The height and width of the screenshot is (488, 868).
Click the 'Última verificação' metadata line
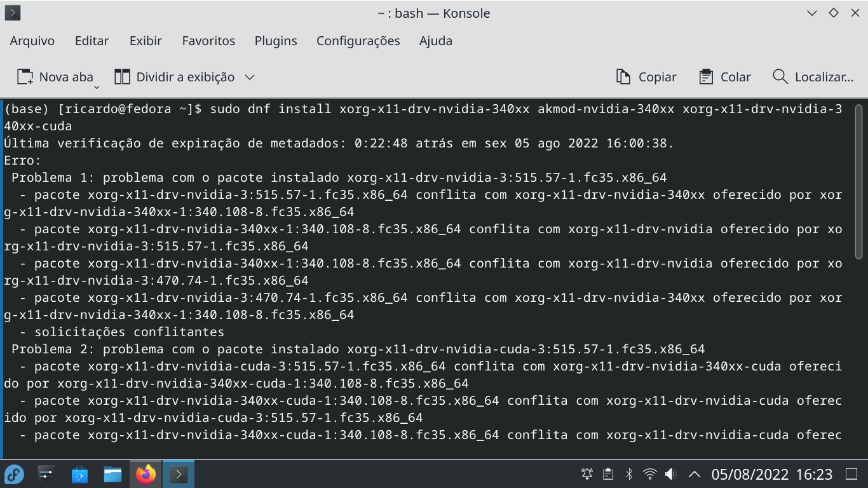pos(339,143)
